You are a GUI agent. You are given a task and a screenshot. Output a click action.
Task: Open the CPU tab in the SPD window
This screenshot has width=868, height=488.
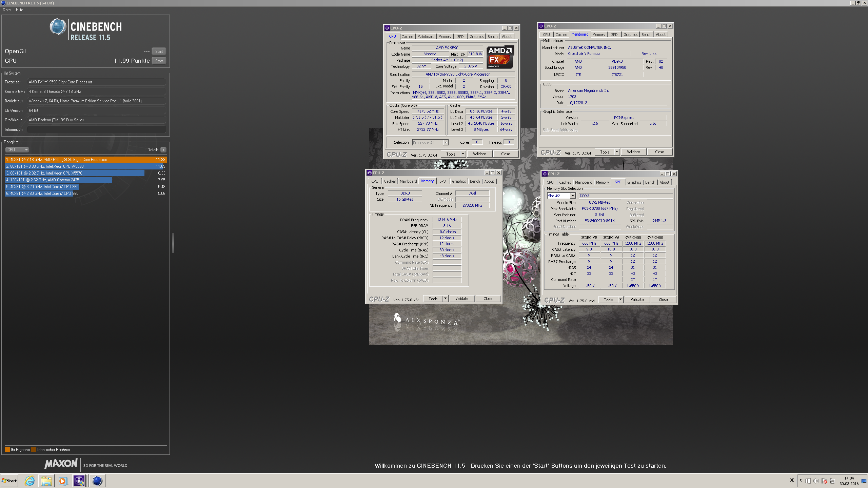(x=550, y=182)
